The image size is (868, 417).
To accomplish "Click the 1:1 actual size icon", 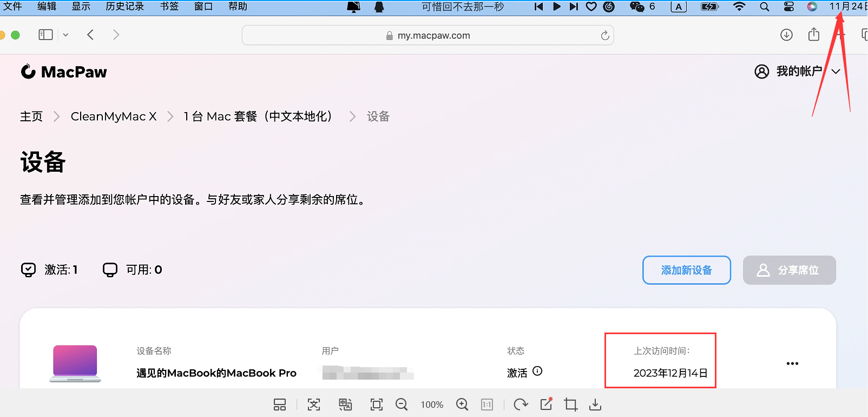I will pyautogui.click(x=487, y=405).
